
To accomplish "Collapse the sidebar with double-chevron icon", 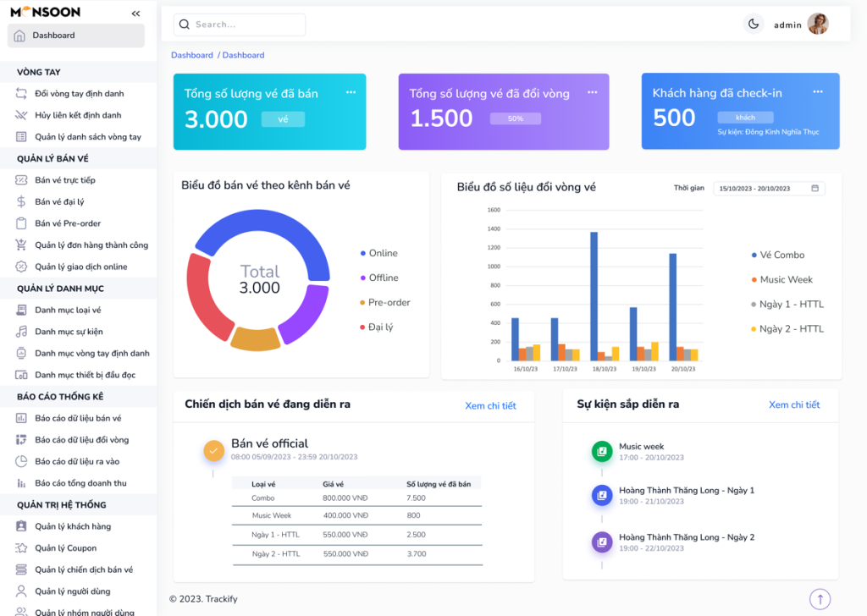I will click(x=136, y=14).
